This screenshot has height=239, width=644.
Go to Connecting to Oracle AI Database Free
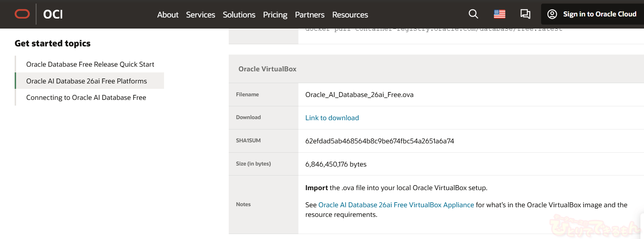86,97
